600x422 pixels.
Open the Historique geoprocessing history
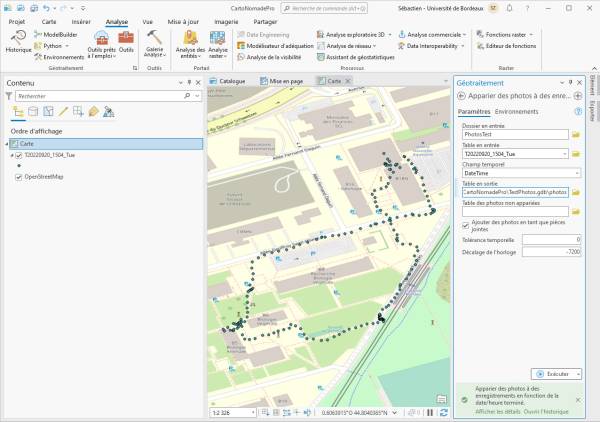[18, 41]
